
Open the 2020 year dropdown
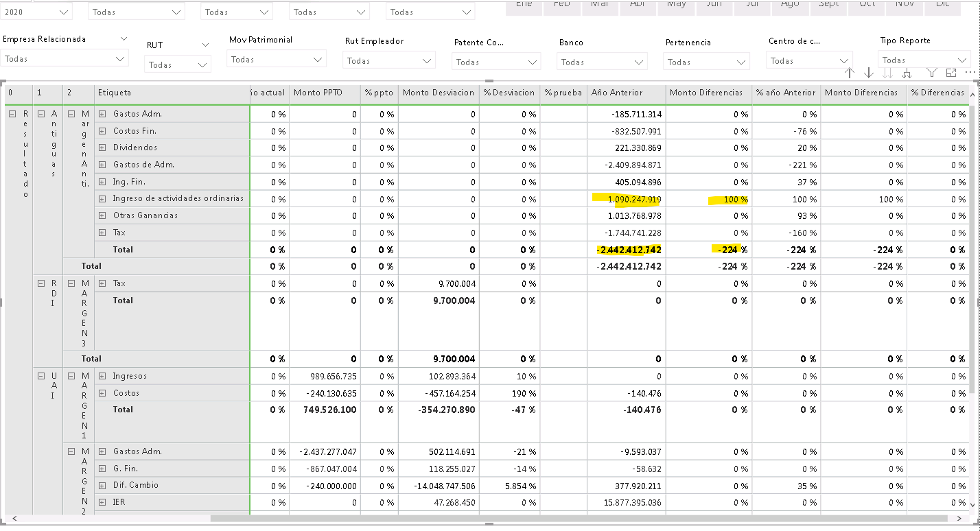point(36,12)
